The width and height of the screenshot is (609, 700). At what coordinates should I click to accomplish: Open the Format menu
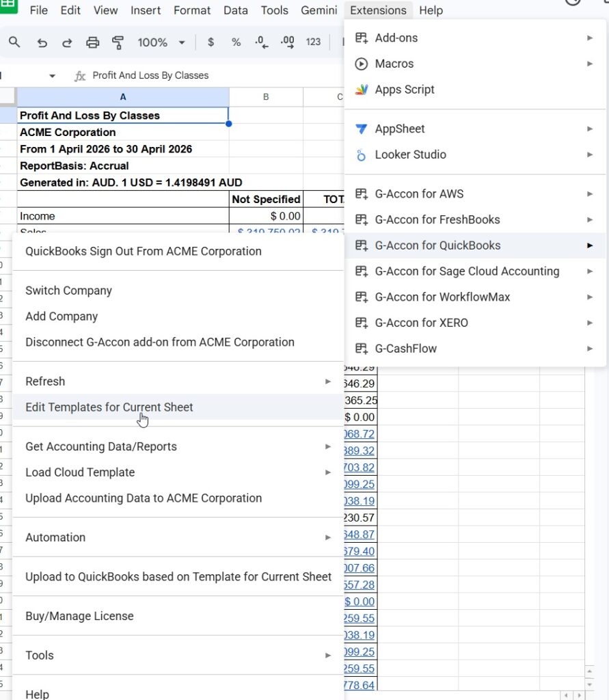(x=191, y=10)
